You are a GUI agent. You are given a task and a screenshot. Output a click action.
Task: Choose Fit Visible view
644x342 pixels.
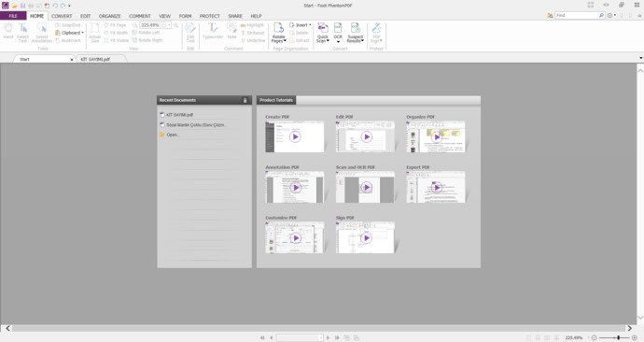point(117,40)
